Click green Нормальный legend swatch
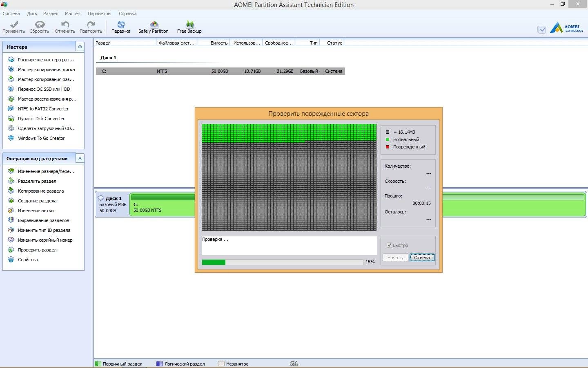 pyautogui.click(x=388, y=139)
